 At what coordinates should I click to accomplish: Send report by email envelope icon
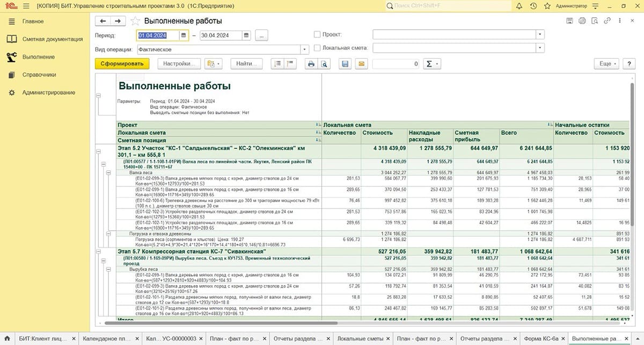[361, 63]
